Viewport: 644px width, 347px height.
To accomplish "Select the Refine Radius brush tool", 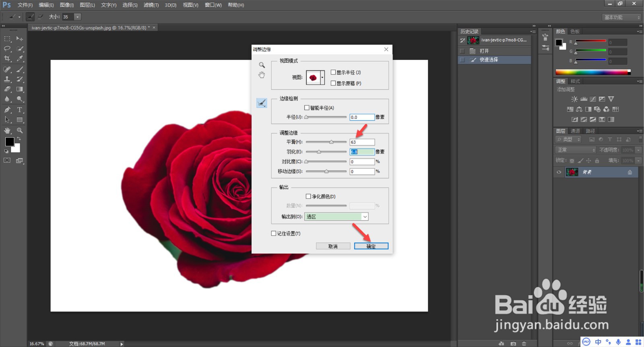I will pos(262,103).
